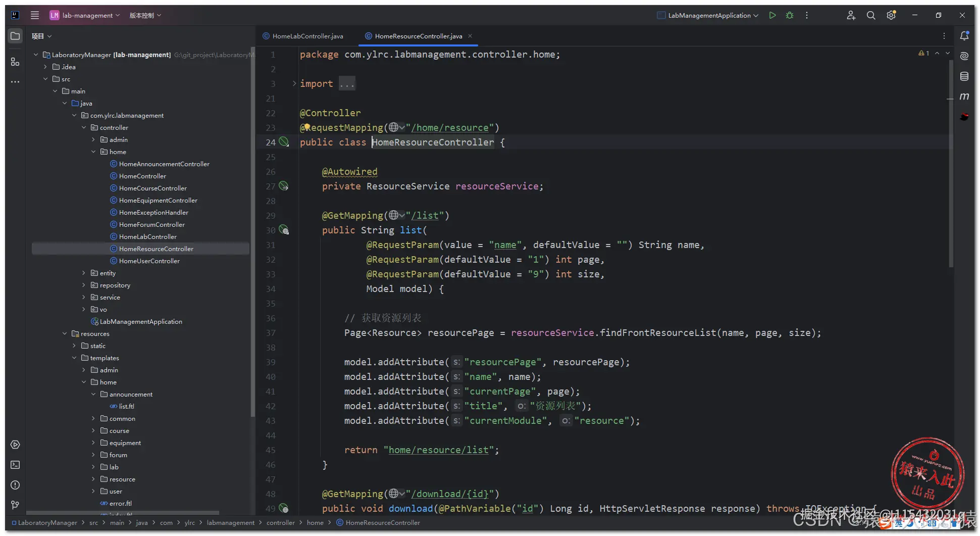This screenshot has height=536, width=980.
Task: Open Search Everywhere magnifier
Action: (x=871, y=15)
